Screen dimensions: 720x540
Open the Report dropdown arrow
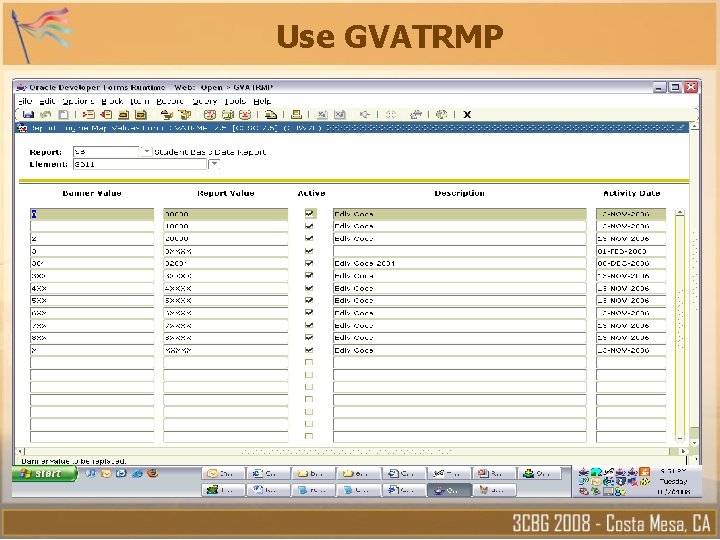point(146,151)
